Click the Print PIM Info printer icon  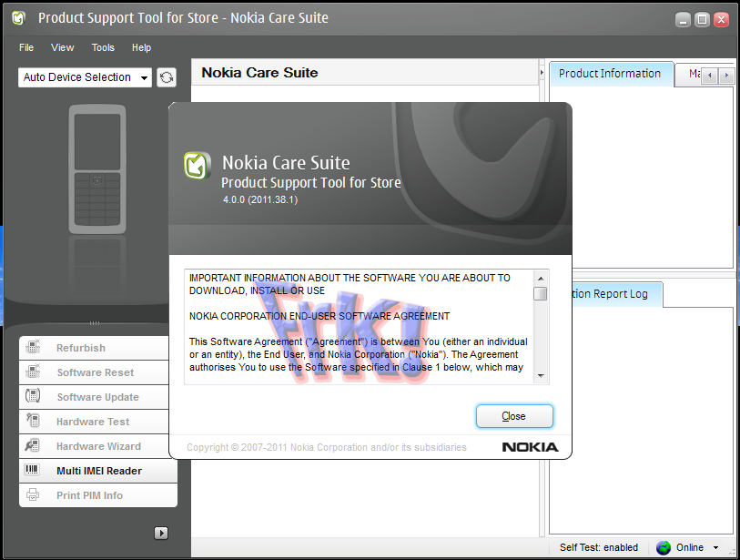tap(33, 494)
